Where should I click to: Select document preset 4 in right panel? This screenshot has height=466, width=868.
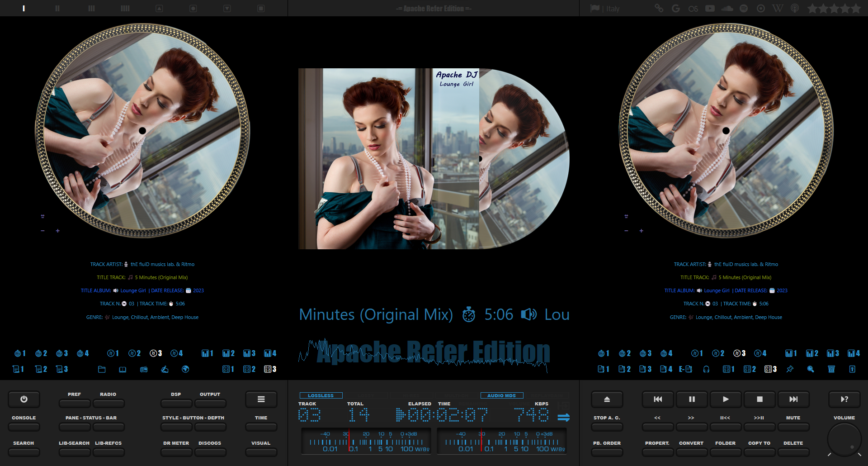(666, 369)
